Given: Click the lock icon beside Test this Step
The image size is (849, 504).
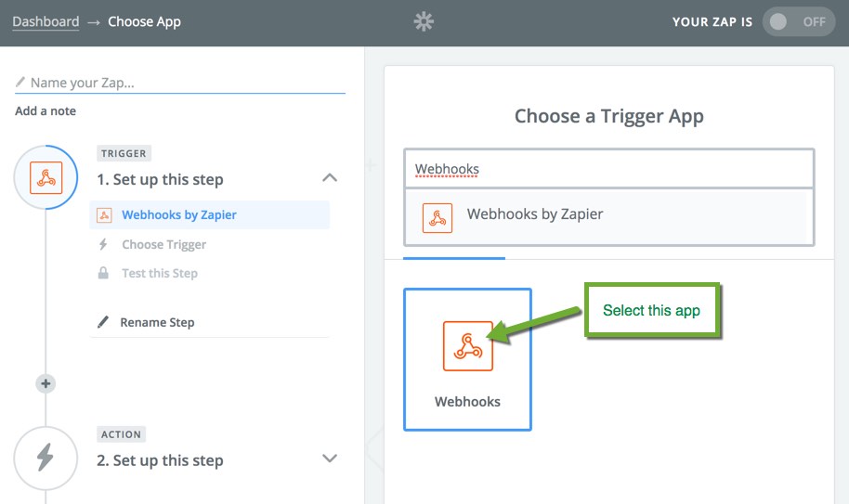Looking at the screenshot, I should (x=103, y=273).
